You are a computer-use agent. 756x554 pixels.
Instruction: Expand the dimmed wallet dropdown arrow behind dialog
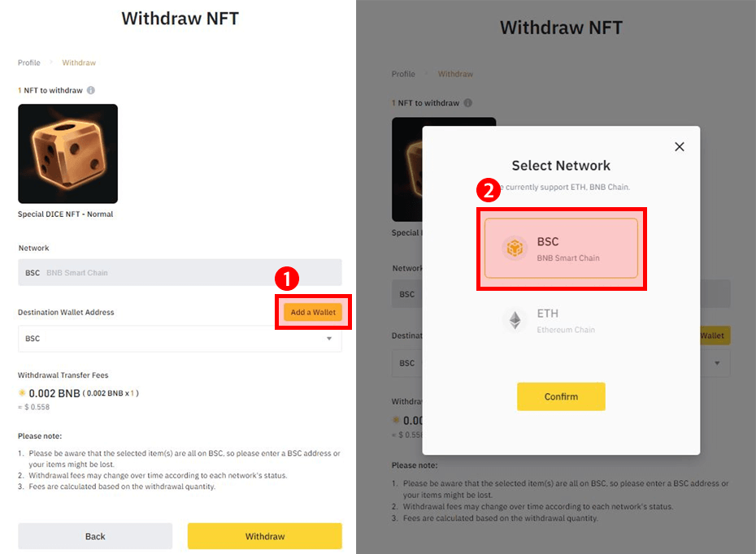click(715, 364)
